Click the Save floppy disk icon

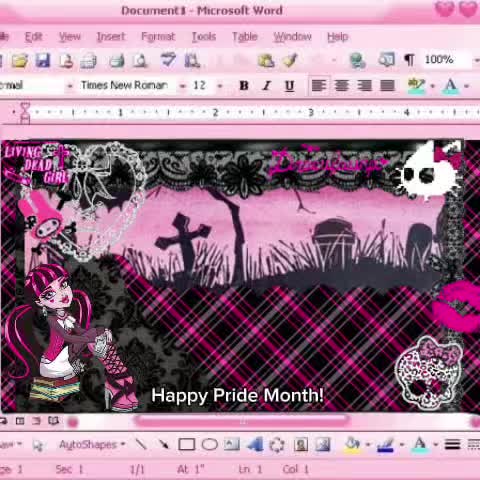click(43, 61)
